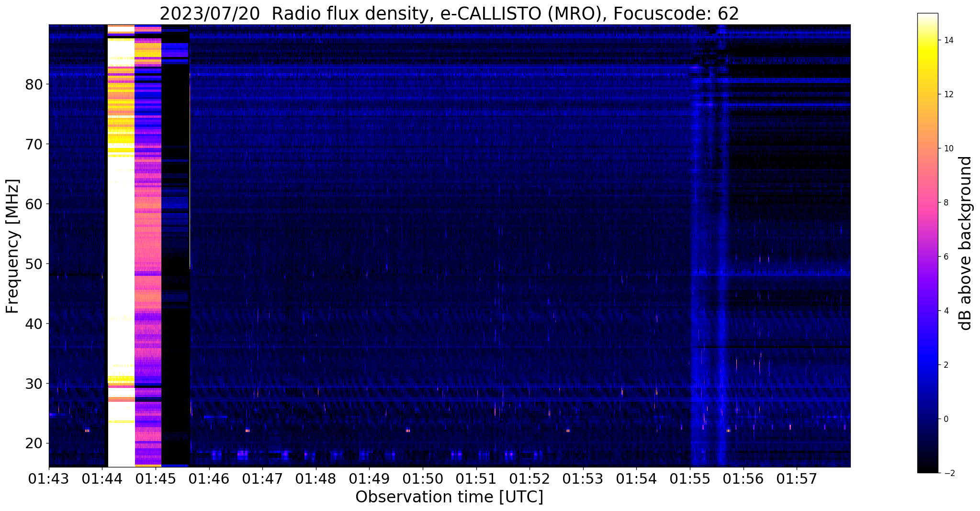Viewport: 980px width, 511px height.
Task: Click the 01:43 time tick label
Action: [49, 478]
